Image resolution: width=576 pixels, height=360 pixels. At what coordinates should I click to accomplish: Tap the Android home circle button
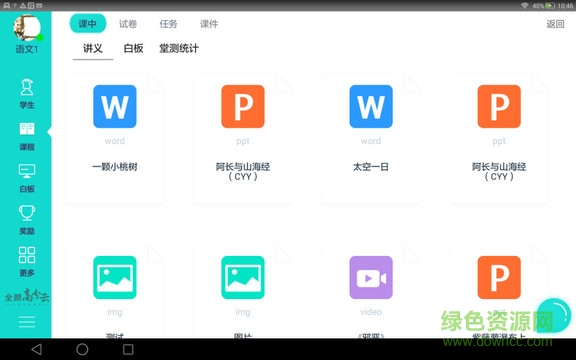coord(82,349)
